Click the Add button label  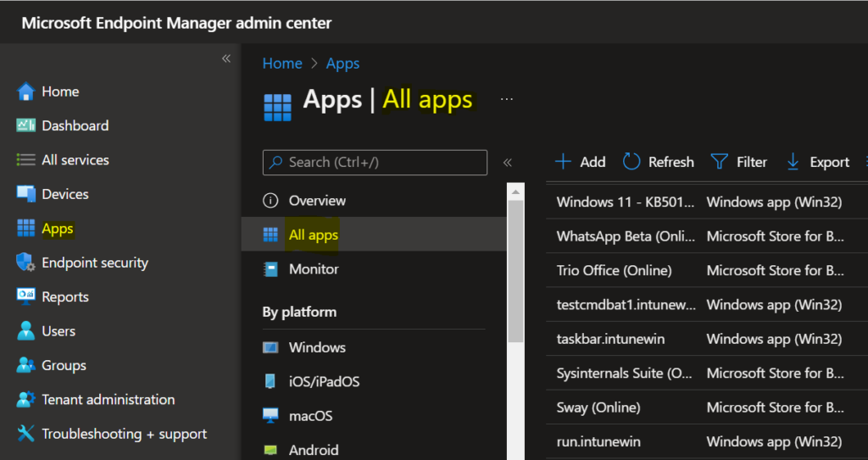pyautogui.click(x=593, y=162)
